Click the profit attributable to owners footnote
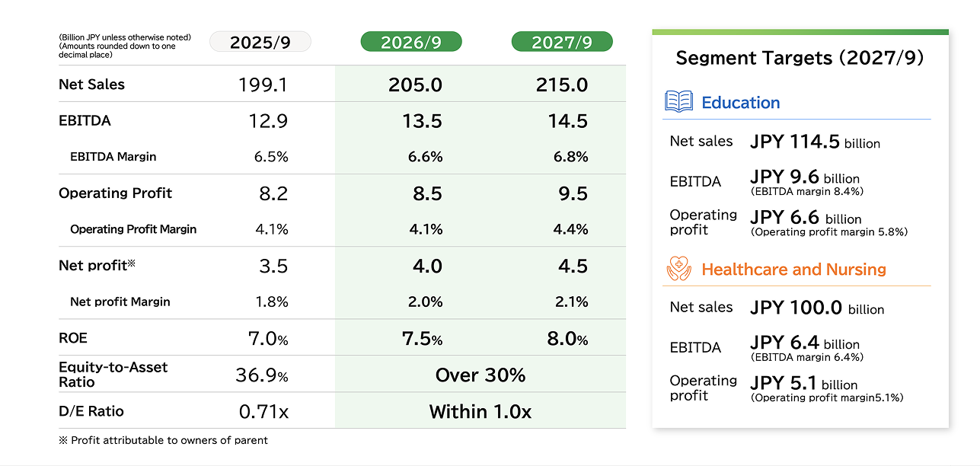This screenshot has height=466, width=980. pyautogui.click(x=163, y=440)
